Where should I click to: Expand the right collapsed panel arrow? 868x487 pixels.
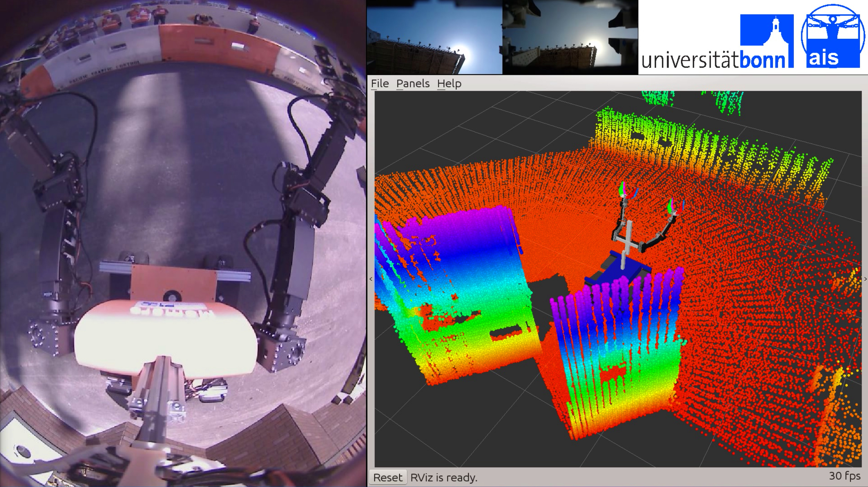pyautogui.click(x=865, y=279)
